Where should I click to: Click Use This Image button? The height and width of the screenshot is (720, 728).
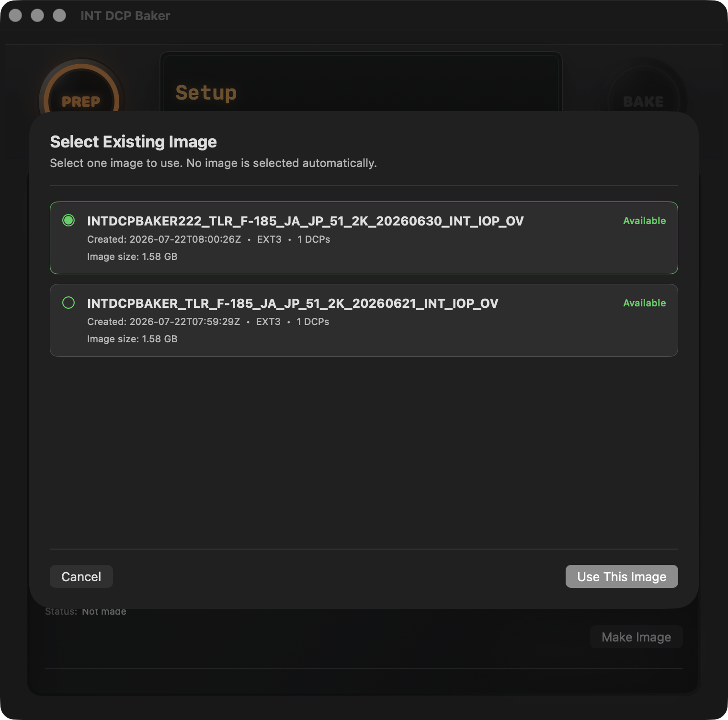coord(622,576)
